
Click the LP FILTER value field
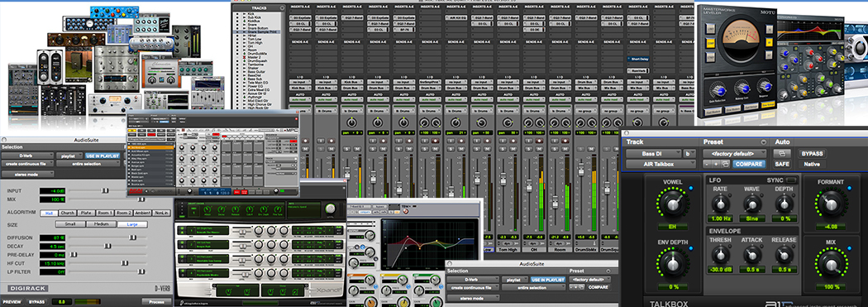(x=53, y=272)
